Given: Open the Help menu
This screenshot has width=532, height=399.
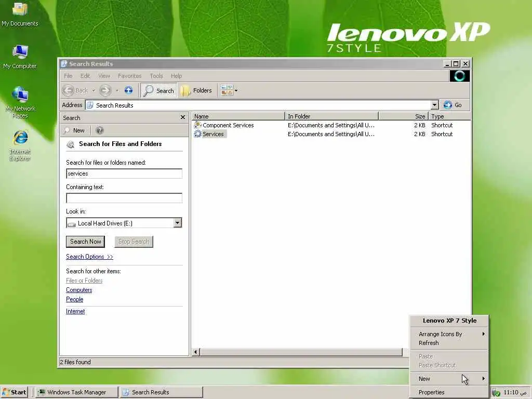Looking at the screenshot, I should pos(177,76).
